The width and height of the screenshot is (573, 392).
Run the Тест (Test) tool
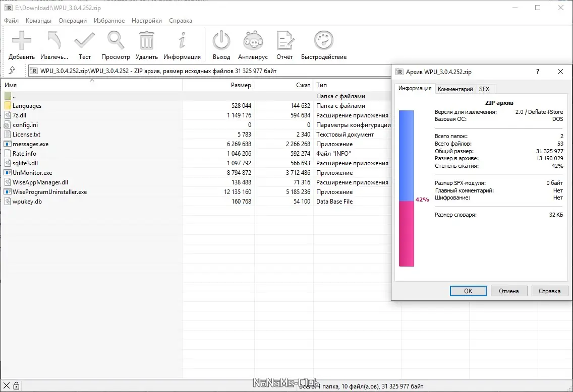(84, 40)
